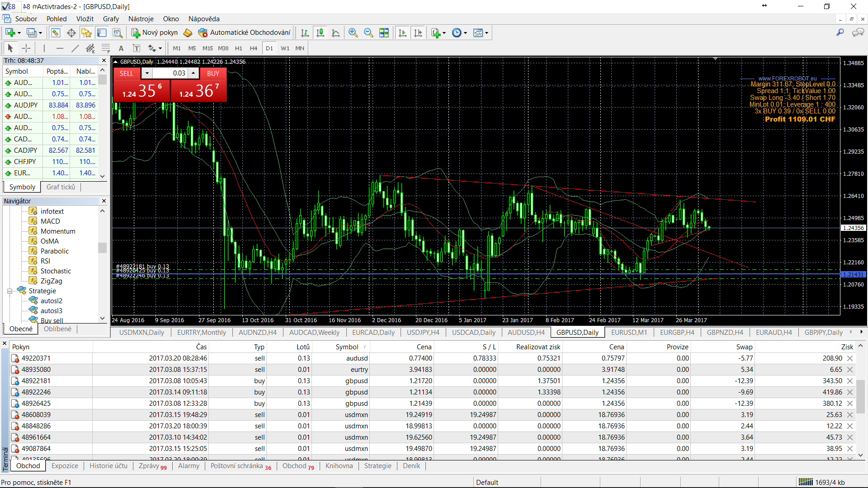Screen dimensions: 868x488
Task: Toggle chart auto scroll button
Action: click(402, 33)
